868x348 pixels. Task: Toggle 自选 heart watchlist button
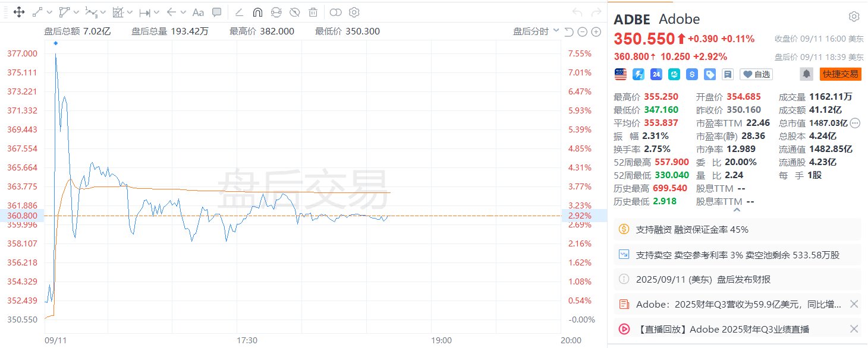[756, 74]
